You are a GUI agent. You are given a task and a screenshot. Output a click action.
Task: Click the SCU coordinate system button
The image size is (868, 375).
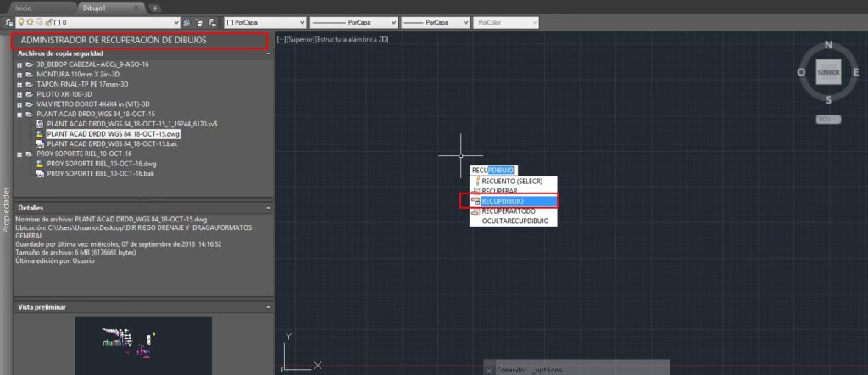825,119
